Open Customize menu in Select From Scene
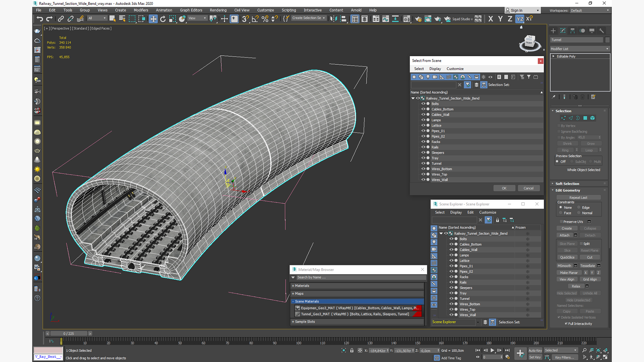644x362 pixels. [x=455, y=69]
